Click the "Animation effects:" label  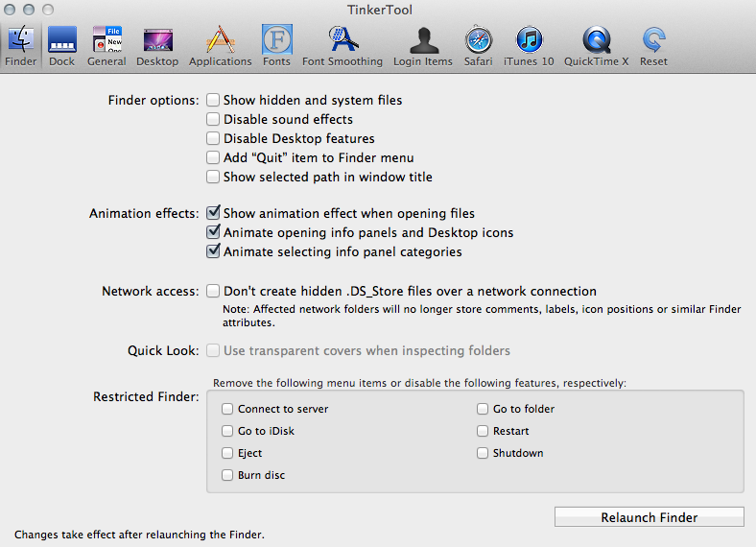(x=144, y=213)
